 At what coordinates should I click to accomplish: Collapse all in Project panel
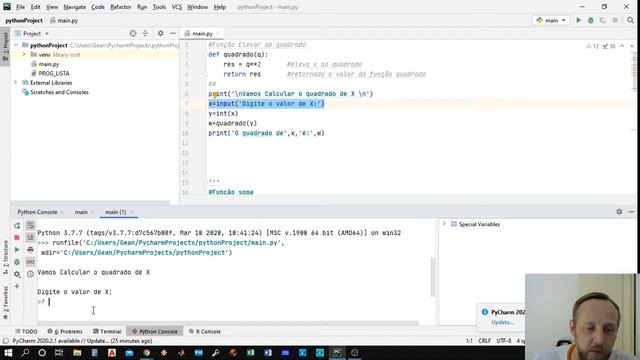pyautogui.click(x=145, y=33)
